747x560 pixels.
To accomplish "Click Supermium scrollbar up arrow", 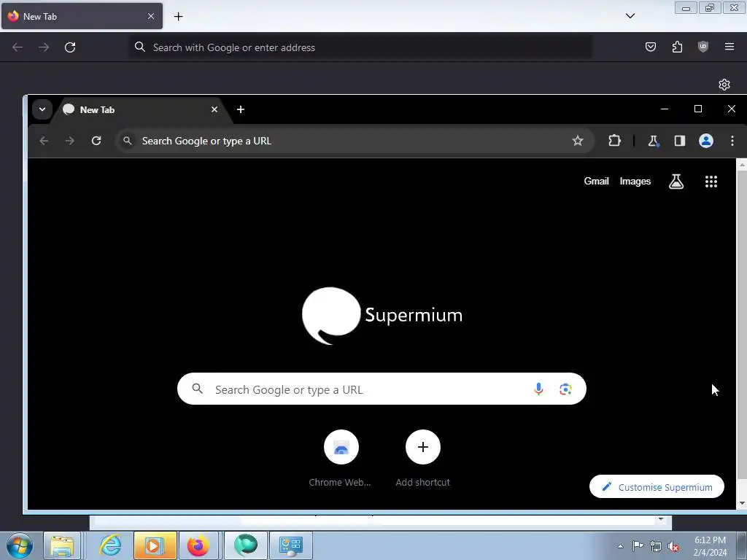I will coord(742,164).
